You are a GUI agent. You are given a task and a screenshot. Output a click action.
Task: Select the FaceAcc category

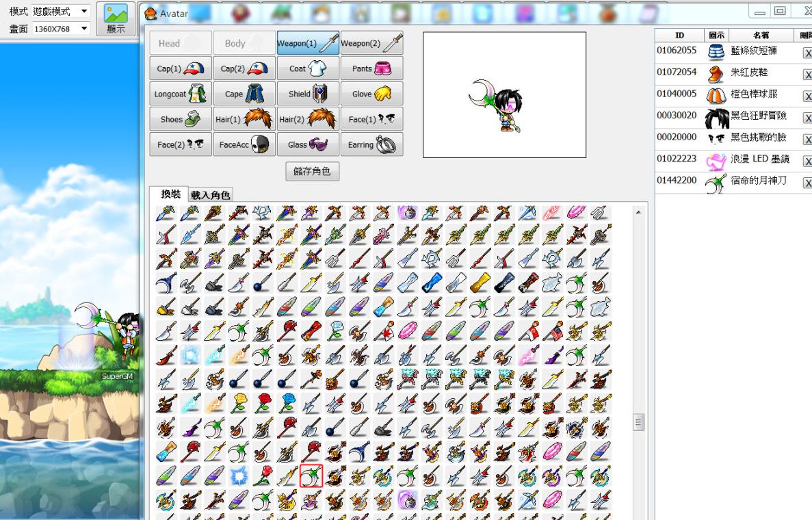[x=244, y=144]
